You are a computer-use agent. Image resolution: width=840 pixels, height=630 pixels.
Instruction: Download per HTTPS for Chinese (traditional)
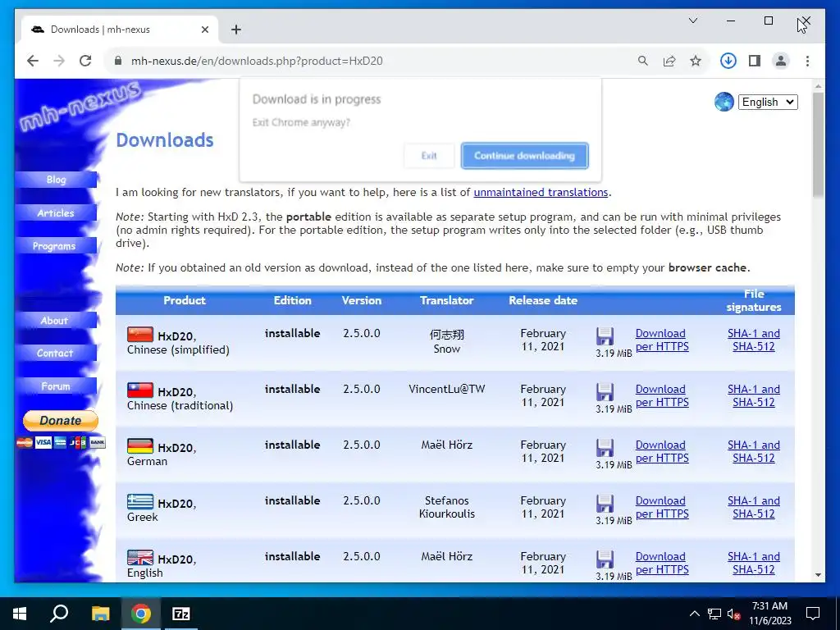pos(662,396)
